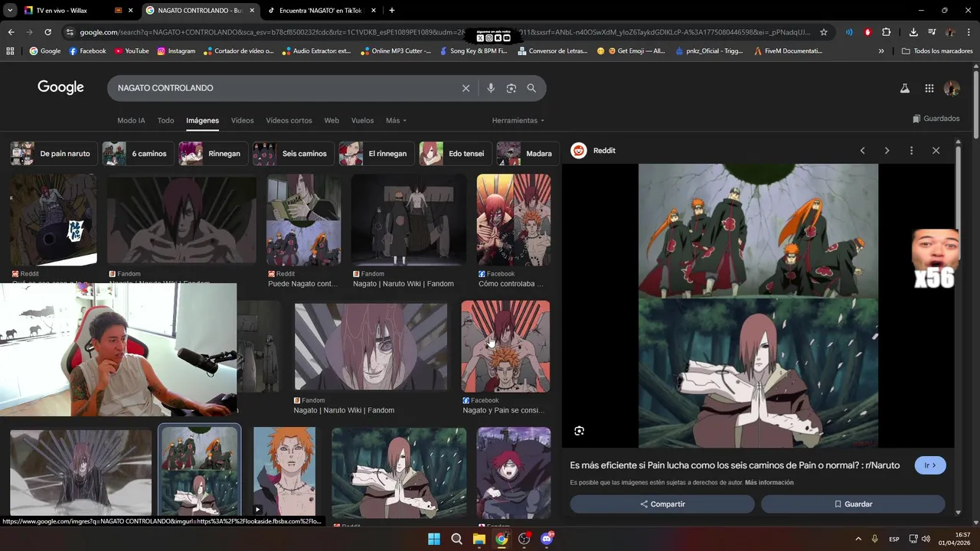Open Discord from the taskbar
The image size is (980, 551).
point(547,539)
